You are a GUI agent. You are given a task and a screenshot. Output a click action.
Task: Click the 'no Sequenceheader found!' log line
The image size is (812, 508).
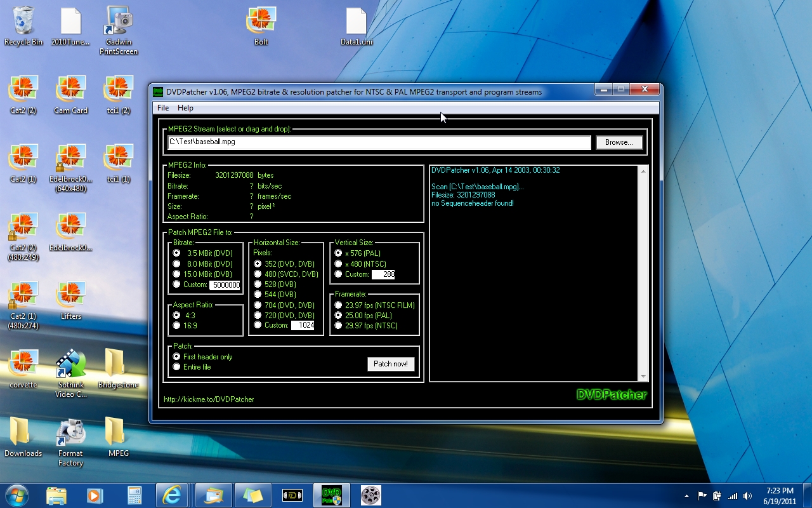coord(473,203)
